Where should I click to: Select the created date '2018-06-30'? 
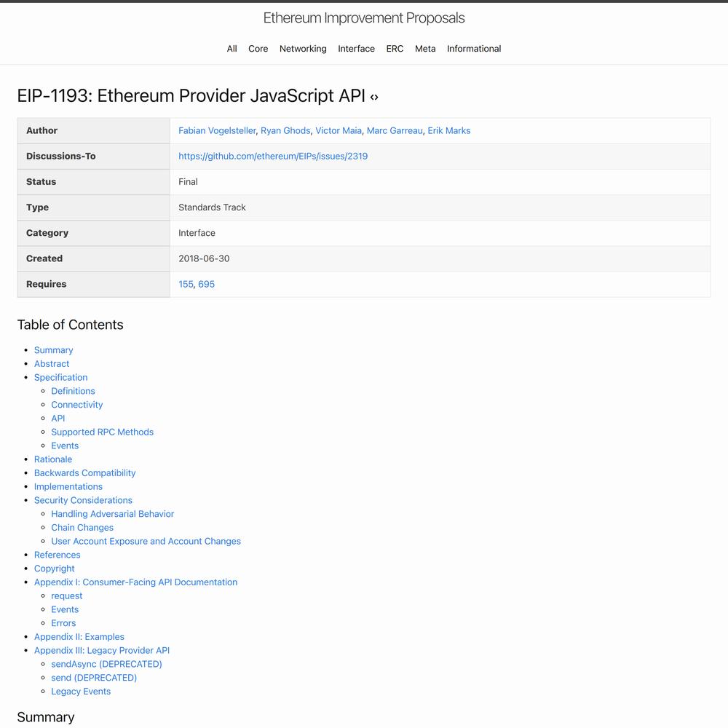tap(204, 258)
